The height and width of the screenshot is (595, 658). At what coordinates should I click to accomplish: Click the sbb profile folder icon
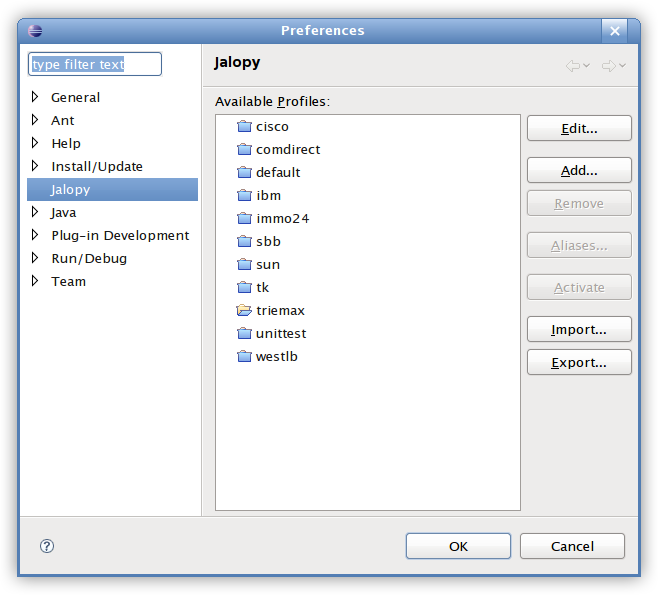[244, 242]
